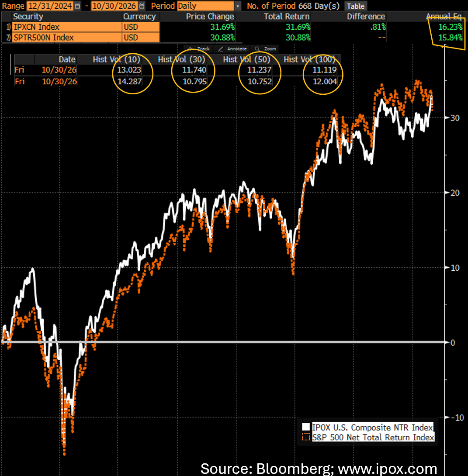Select the Hist Vol (10) value 13.023
468x476 pixels.
tap(129, 70)
